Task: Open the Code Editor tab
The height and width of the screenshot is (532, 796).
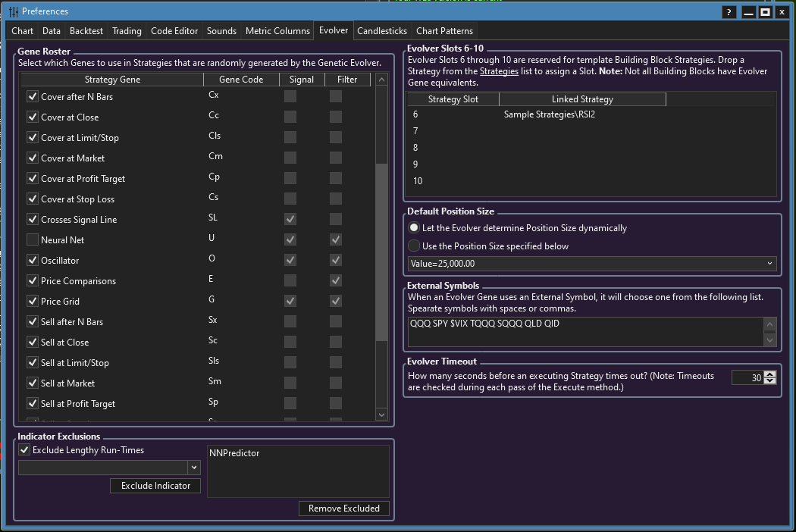Action: pos(174,31)
